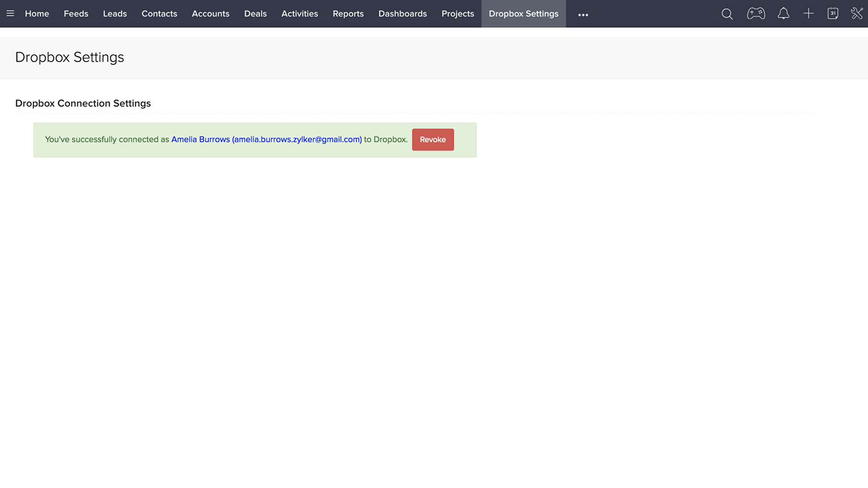Navigate to the Deals tab
This screenshot has width=868, height=488.
[x=255, y=14]
